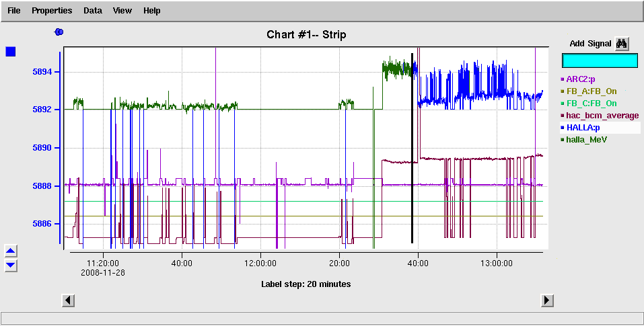Click the 11:20:00 time axis label
The height and width of the screenshot is (326, 644).
(x=103, y=263)
